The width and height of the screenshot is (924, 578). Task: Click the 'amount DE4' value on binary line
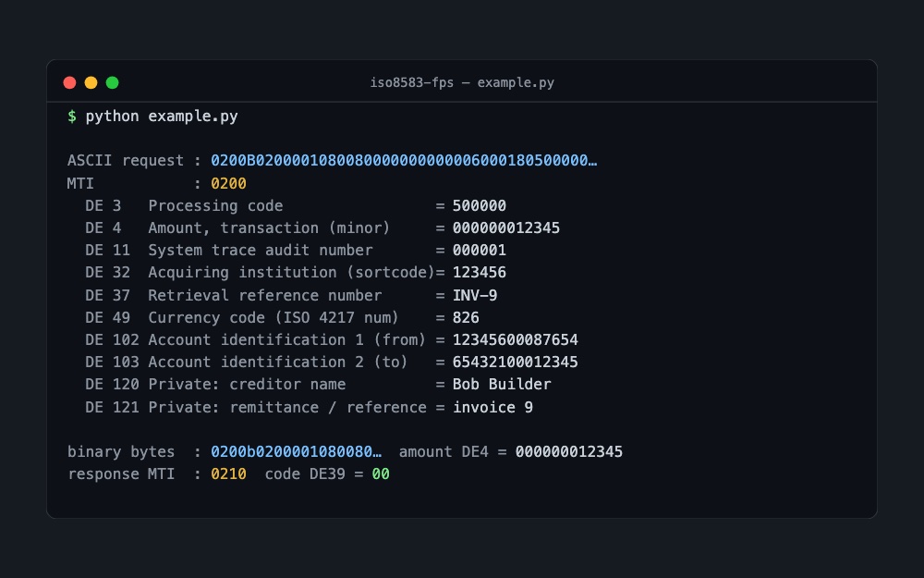pos(568,452)
